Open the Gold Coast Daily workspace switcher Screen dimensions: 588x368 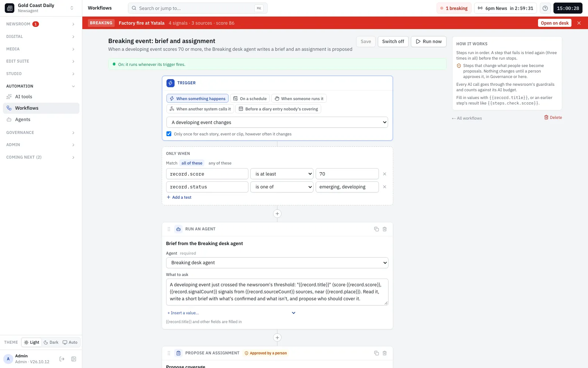(40, 8)
